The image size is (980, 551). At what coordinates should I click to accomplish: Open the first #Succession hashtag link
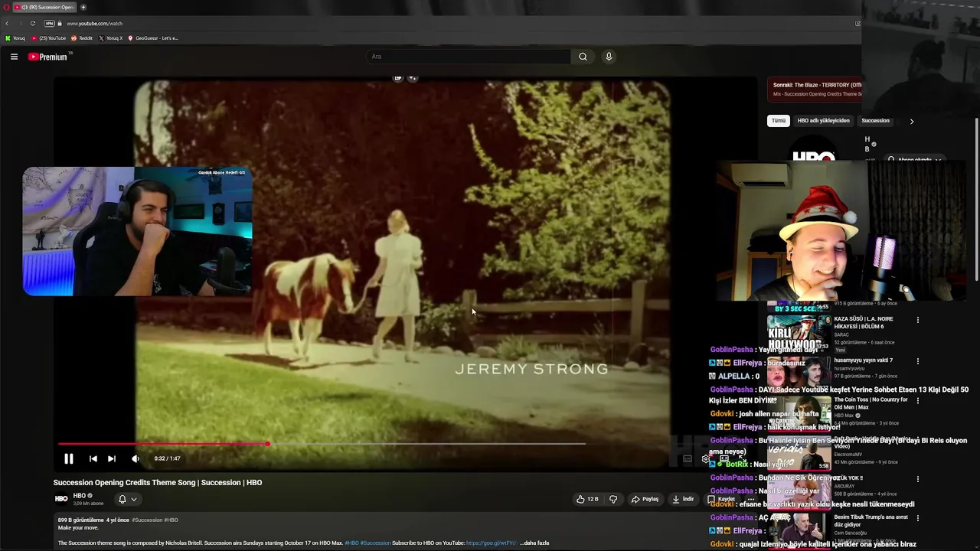click(x=147, y=520)
